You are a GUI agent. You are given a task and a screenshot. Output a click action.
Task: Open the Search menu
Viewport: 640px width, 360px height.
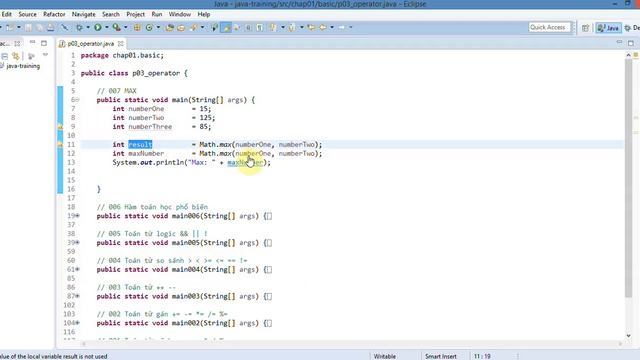[111, 14]
